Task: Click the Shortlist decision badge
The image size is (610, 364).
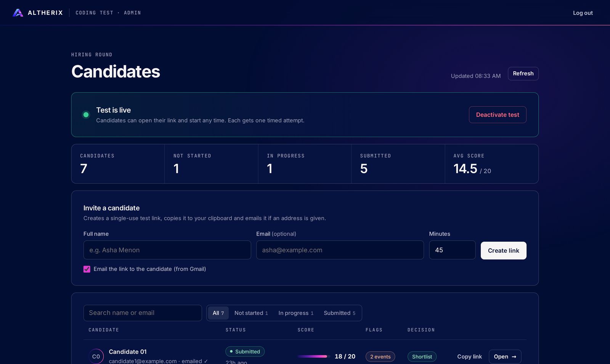Action: pyautogui.click(x=422, y=357)
